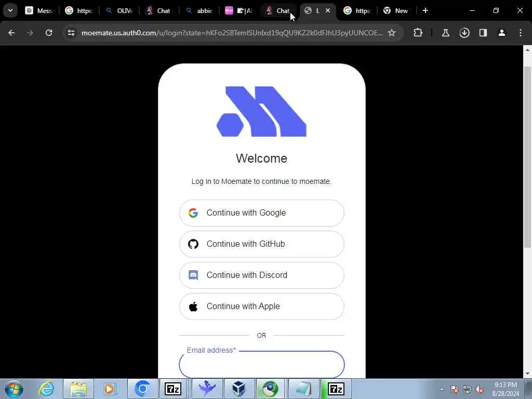The image size is (532, 399).
Task: Open the notepad taskbar icon
Action: point(303,389)
